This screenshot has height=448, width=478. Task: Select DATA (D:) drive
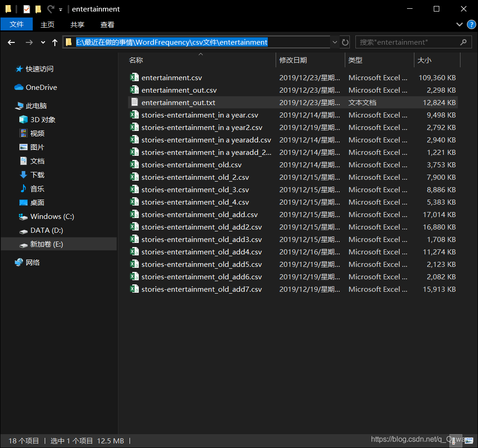tap(41, 230)
